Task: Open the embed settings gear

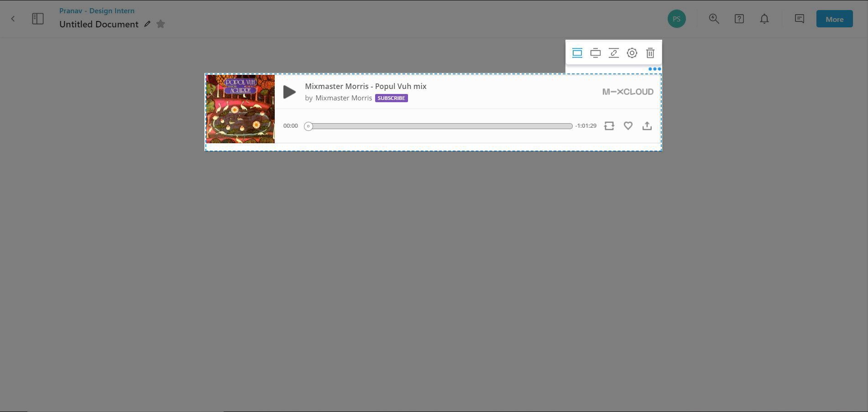Action: pyautogui.click(x=632, y=53)
